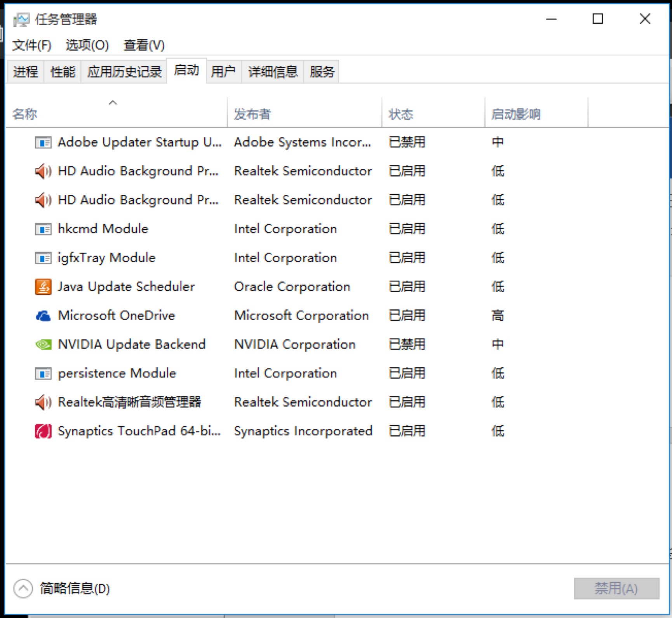Select the NVIDIA Update Backend entry
Screen dimensions: 672x618
pyautogui.click(x=132, y=344)
